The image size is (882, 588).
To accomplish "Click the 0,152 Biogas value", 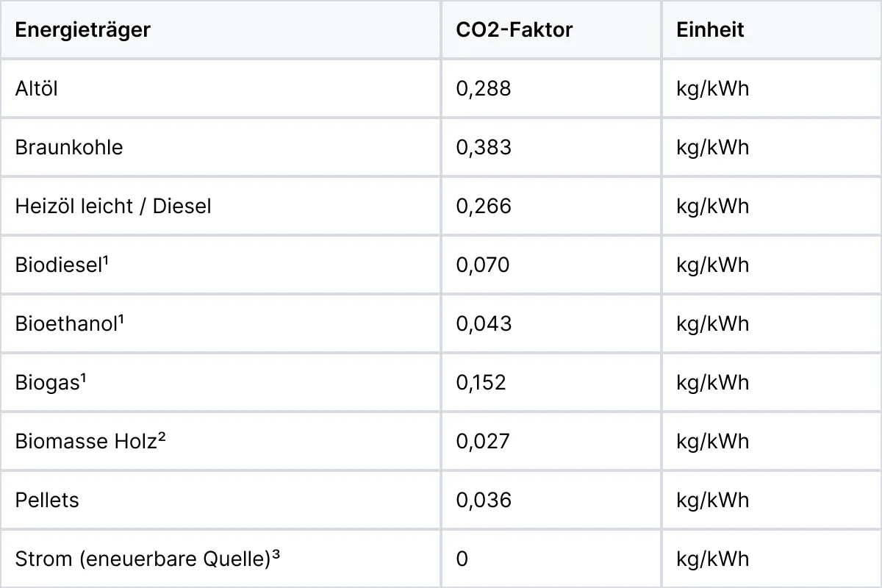I will [481, 382].
